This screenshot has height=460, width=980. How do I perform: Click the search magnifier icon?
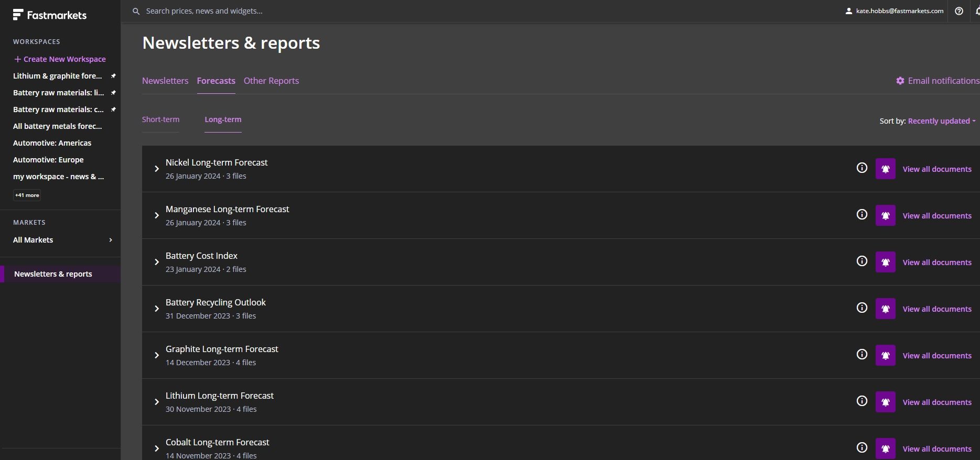[x=136, y=11]
